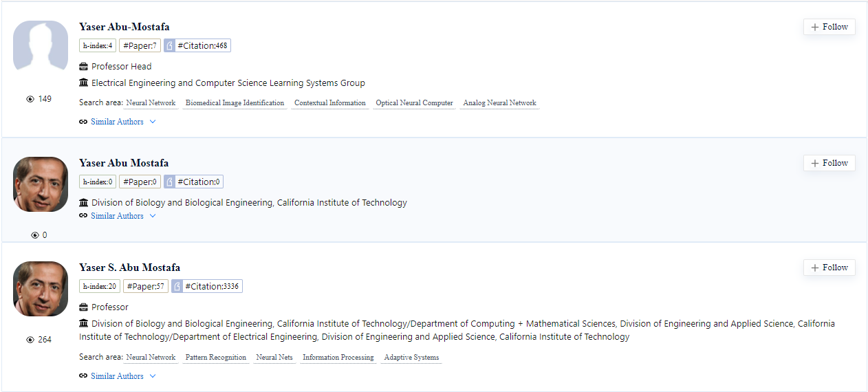
Task: Open the Pattern Recognition search area tag
Action: (216, 358)
